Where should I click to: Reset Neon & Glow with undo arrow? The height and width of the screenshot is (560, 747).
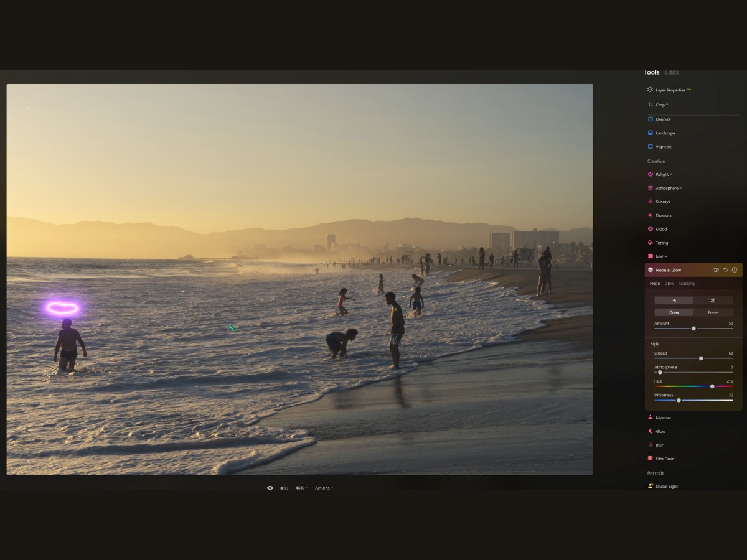pyautogui.click(x=725, y=270)
